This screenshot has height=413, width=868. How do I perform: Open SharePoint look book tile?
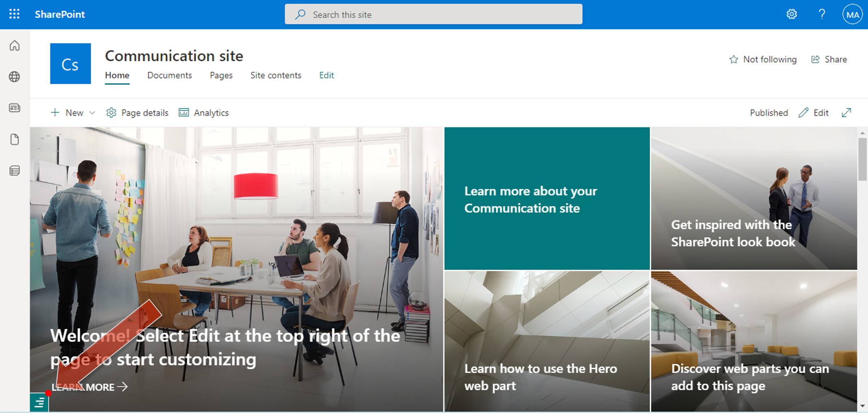pos(754,199)
